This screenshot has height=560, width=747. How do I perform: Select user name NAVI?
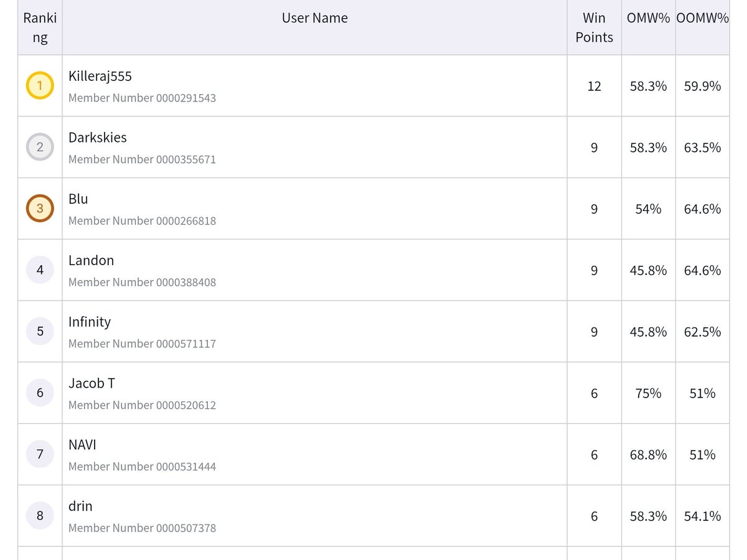82,445
